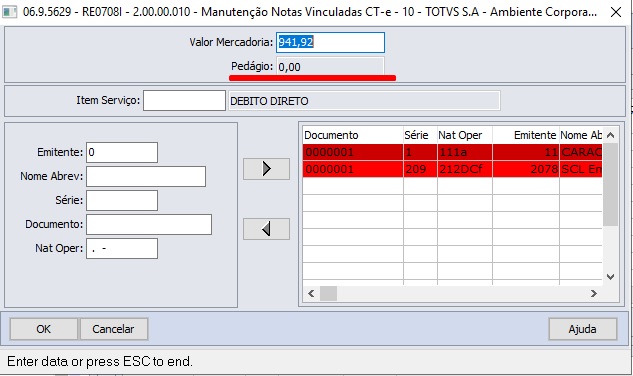Click the DEBITO DIRETO description field

(x=364, y=101)
